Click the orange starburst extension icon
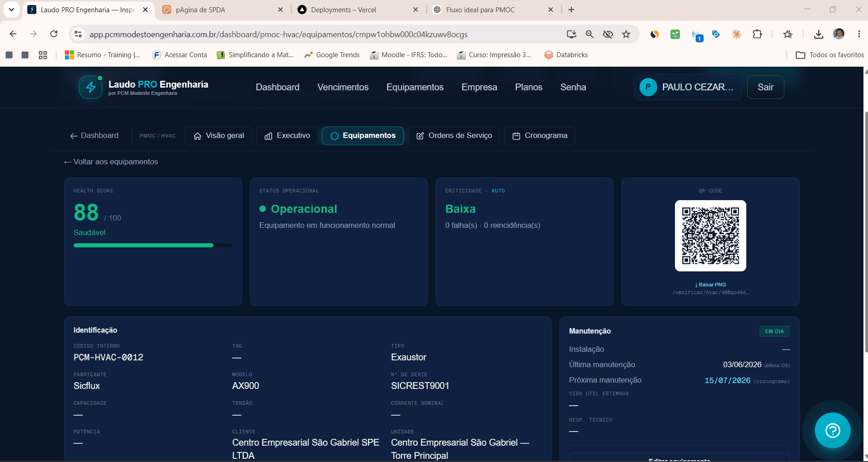This screenshot has width=868, height=462. pyautogui.click(x=737, y=34)
